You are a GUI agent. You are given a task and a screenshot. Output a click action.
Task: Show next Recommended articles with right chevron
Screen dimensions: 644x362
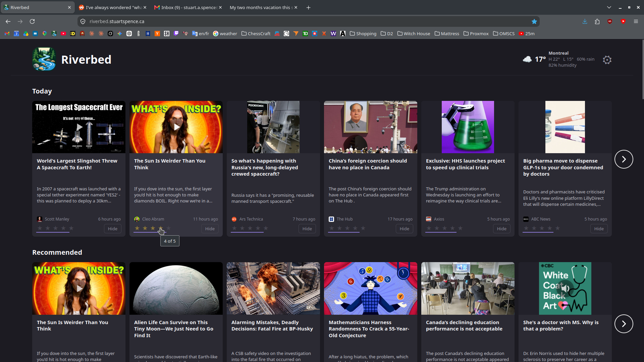point(624,324)
